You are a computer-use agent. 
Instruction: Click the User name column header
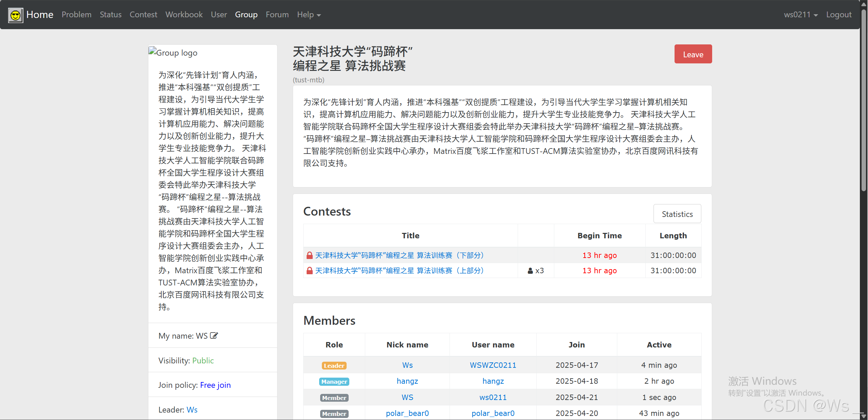pyautogui.click(x=493, y=345)
